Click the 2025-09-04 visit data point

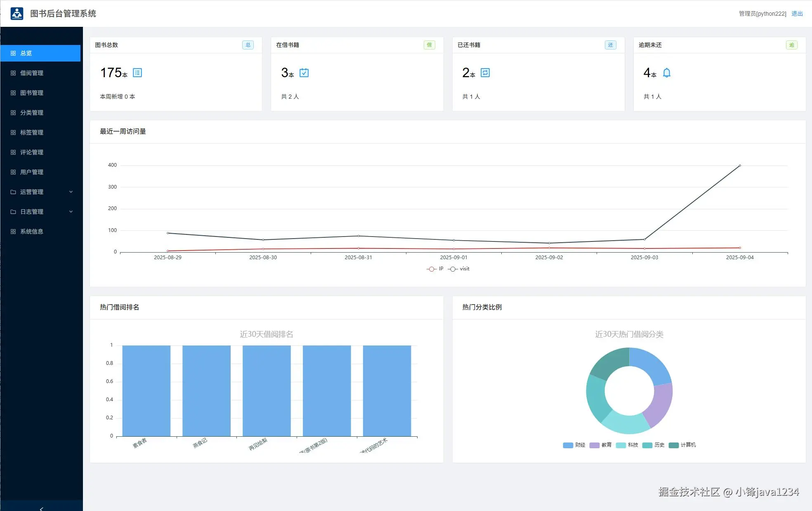point(739,166)
